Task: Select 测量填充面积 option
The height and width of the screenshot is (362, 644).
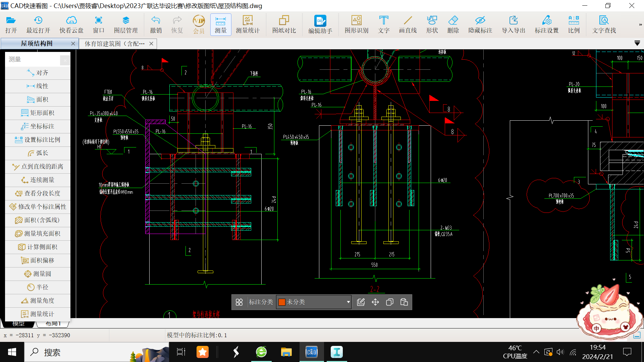Action: 38,234
